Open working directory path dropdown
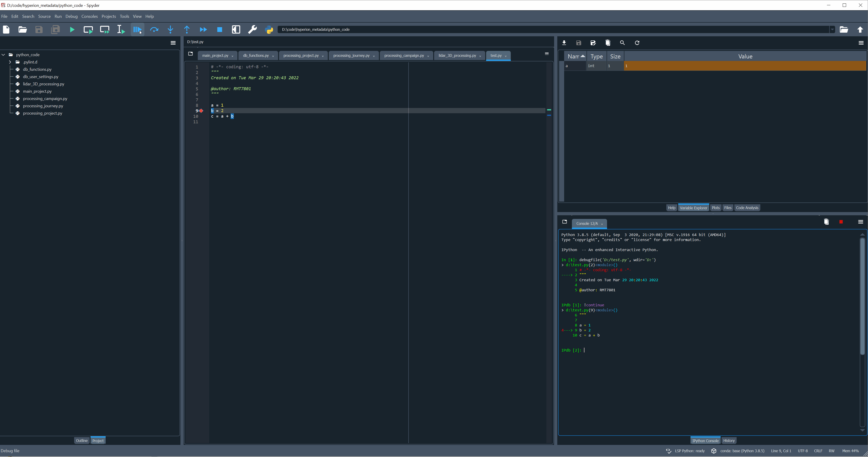 tap(832, 30)
